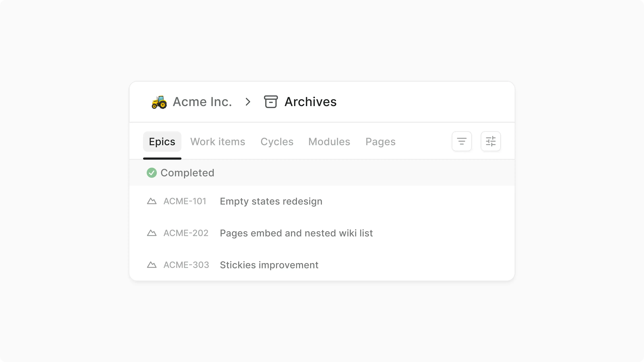Image resolution: width=644 pixels, height=362 pixels.
Task: Open the Acme Inc. breadcrumb dropdown
Action: (x=202, y=102)
